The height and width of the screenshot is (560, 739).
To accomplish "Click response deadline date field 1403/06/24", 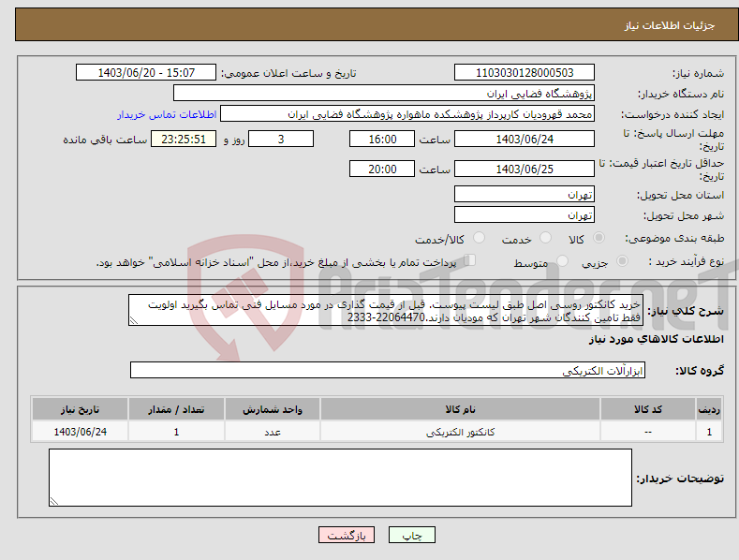I will 525,139.
